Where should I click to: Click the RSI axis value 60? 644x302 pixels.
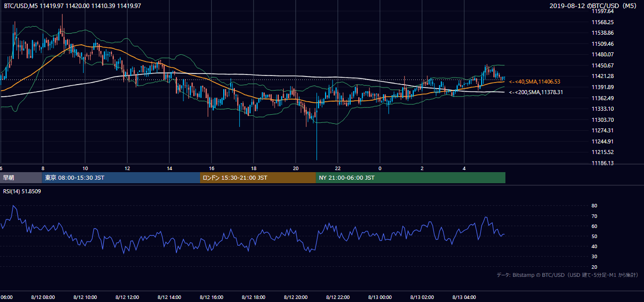pos(595,226)
